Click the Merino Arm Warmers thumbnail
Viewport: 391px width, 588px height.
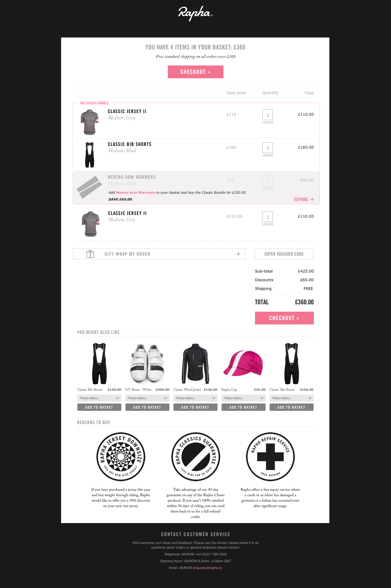tap(89, 187)
